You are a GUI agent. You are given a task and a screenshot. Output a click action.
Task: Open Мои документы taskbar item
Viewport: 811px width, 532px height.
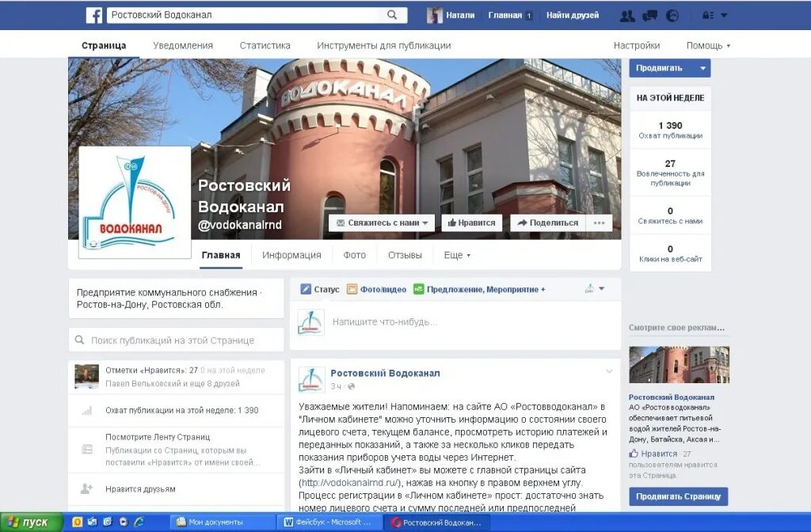point(223,522)
